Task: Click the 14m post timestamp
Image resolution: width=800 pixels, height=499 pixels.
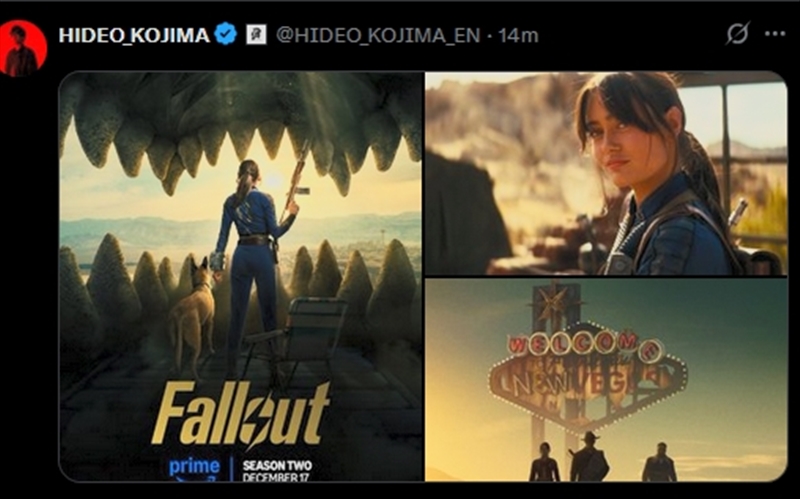Action: (518, 35)
